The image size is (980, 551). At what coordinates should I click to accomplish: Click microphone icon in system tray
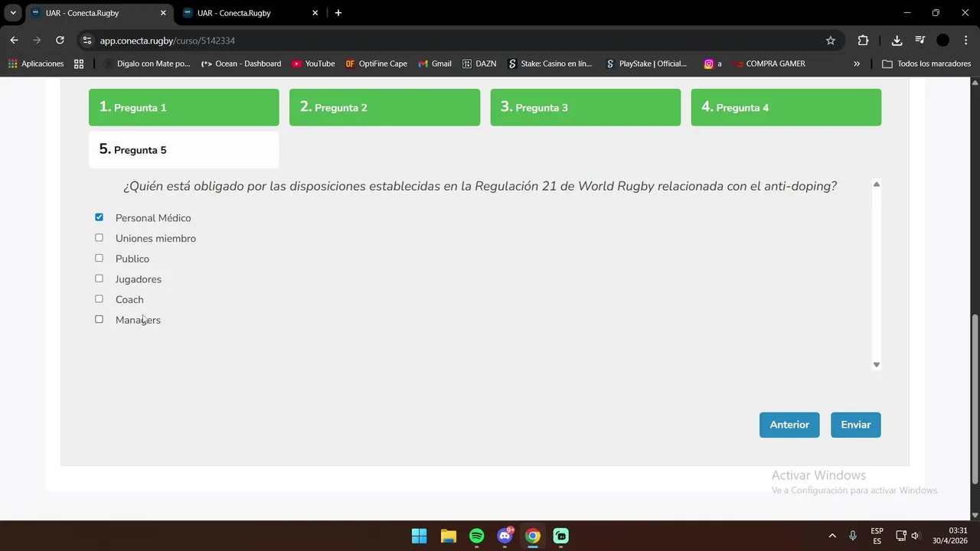(x=853, y=536)
